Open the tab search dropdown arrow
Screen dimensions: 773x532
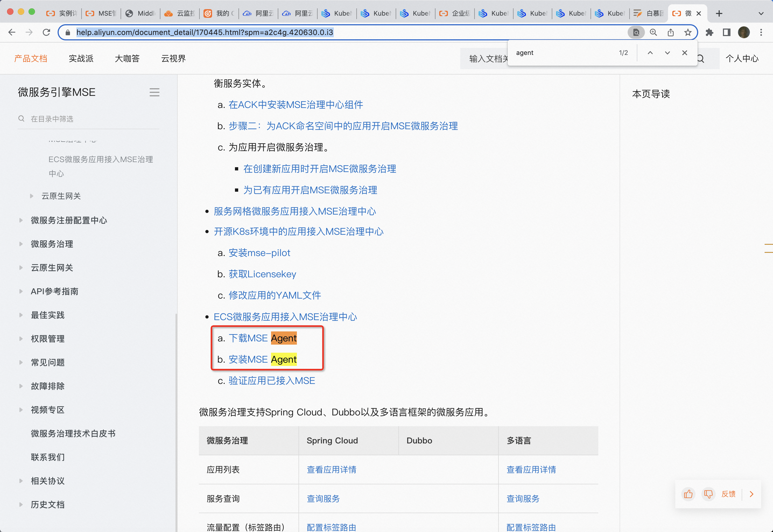click(x=761, y=13)
